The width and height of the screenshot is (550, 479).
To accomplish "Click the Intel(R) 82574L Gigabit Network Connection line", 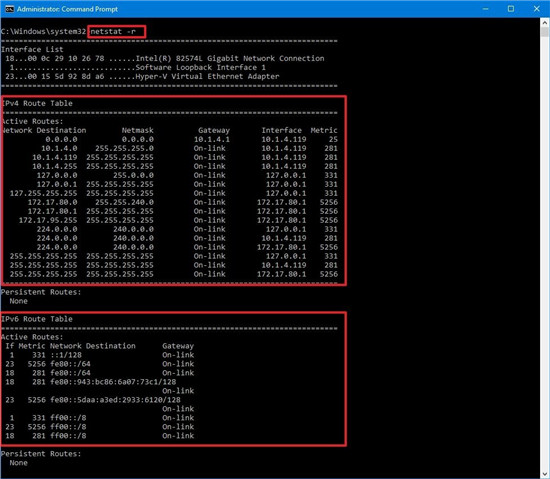I will coord(165,59).
